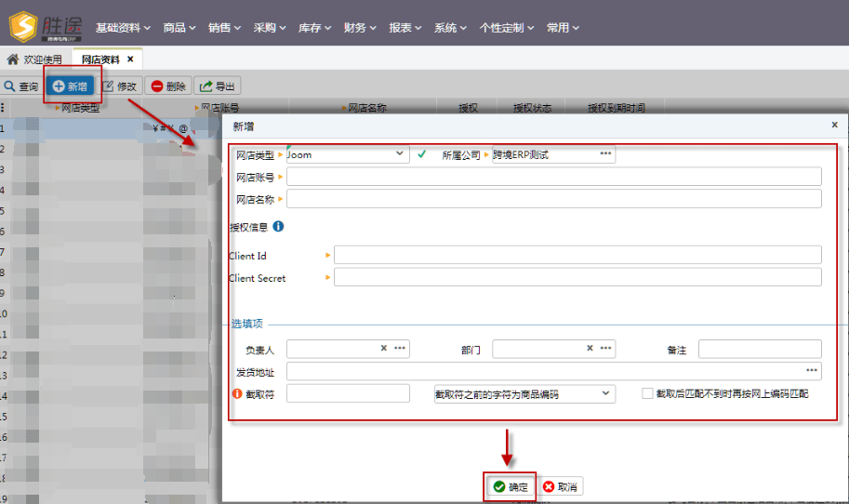Open the 财务 menu
The width and height of the screenshot is (849, 504).
360,28
